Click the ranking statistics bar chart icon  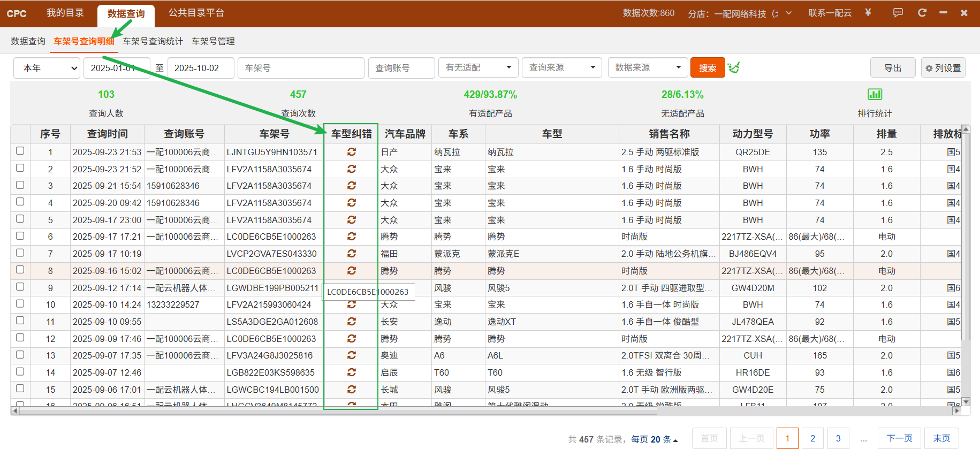click(875, 95)
